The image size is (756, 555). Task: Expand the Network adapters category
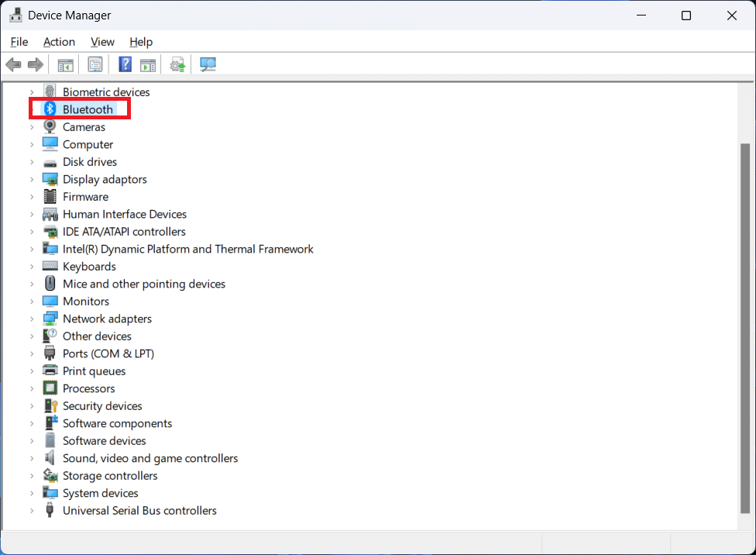coord(32,319)
